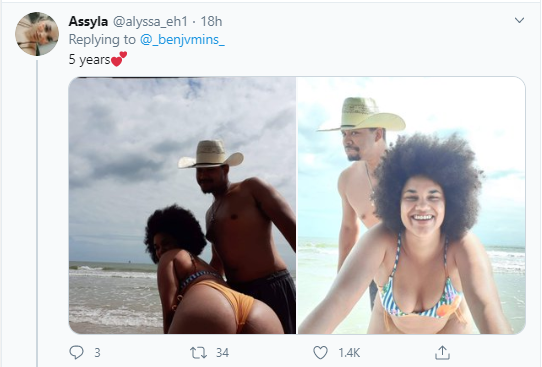Like the tweet with the heart icon
Viewport: 542px width, 367px height.
[x=320, y=352]
